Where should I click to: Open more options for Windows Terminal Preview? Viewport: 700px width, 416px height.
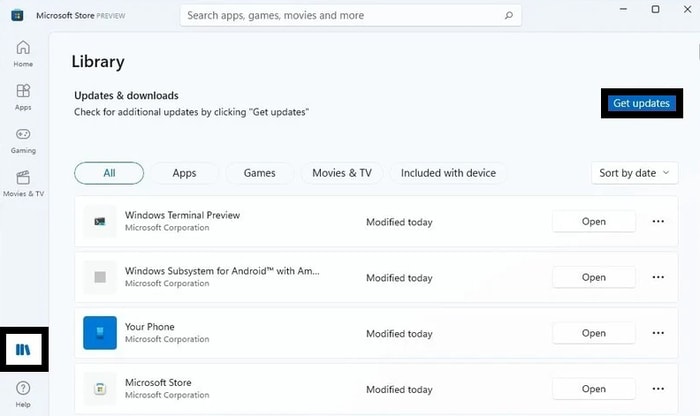(658, 222)
